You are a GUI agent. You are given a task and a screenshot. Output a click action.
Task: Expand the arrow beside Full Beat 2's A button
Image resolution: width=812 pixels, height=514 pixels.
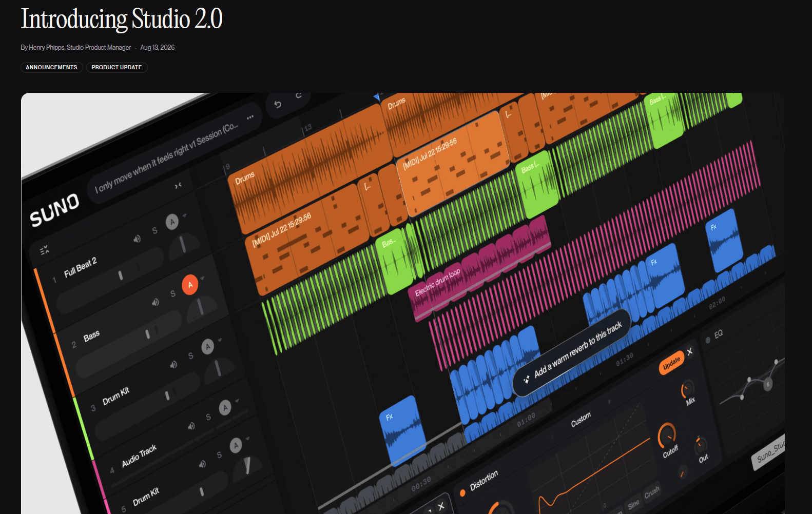pyautogui.click(x=185, y=215)
